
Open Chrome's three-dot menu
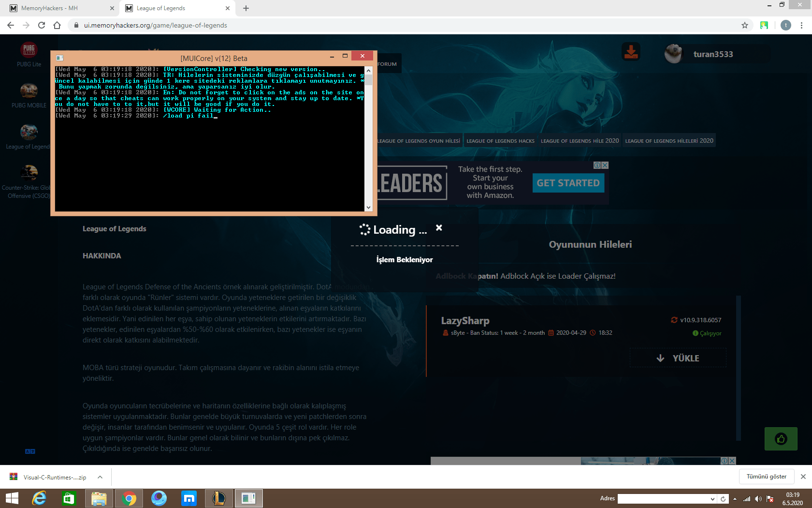[x=801, y=25]
